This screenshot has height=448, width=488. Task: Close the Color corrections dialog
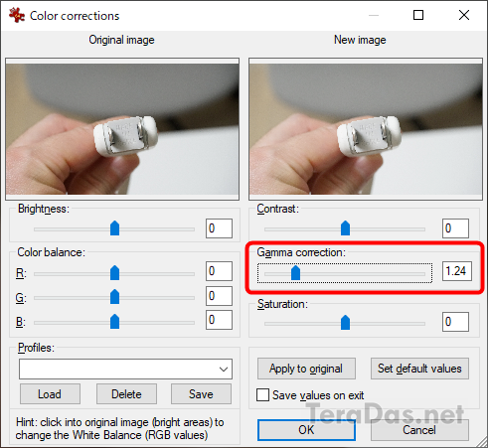pos(464,15)
